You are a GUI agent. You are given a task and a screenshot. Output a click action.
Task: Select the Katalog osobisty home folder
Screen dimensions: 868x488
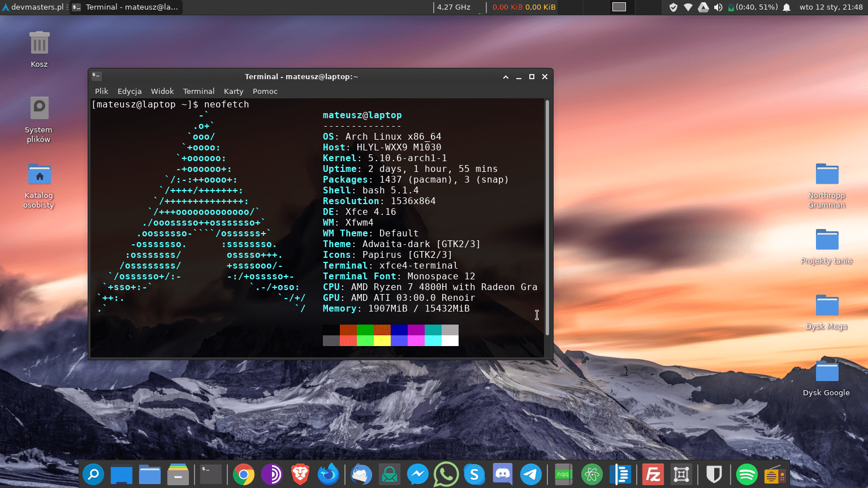[x=39, y=185]
